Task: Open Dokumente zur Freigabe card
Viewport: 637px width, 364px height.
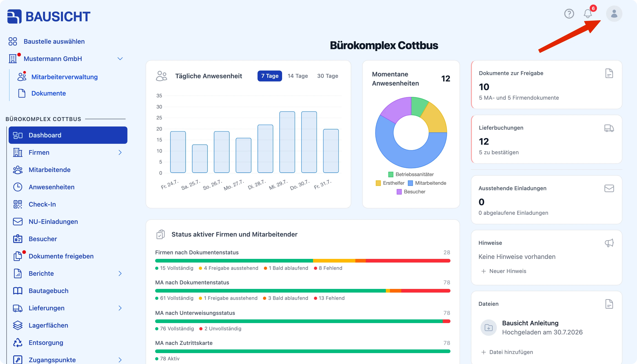Action: pos(546,84)
